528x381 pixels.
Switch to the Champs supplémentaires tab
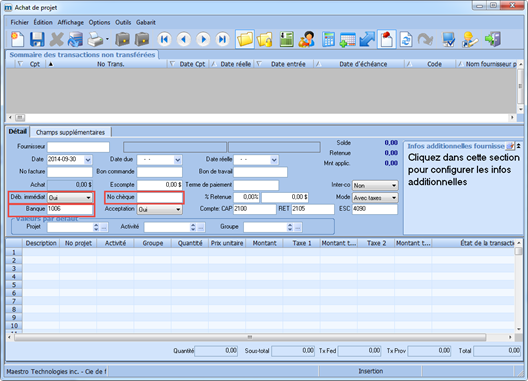[70, 132]
